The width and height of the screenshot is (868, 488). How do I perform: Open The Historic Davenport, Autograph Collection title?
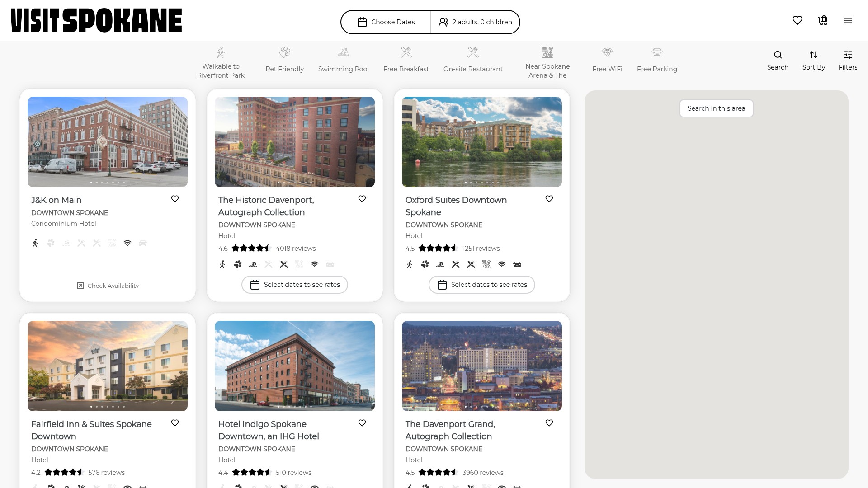[266, 206]
